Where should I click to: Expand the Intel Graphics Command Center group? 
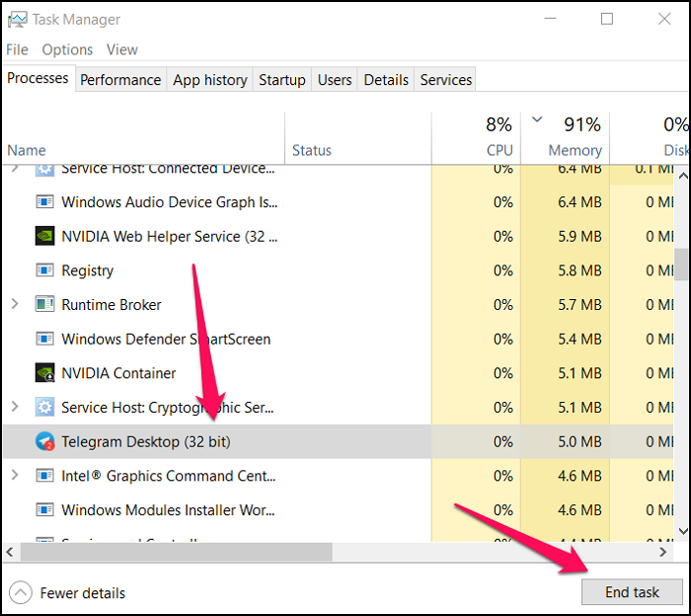click(x=15, y=475)
